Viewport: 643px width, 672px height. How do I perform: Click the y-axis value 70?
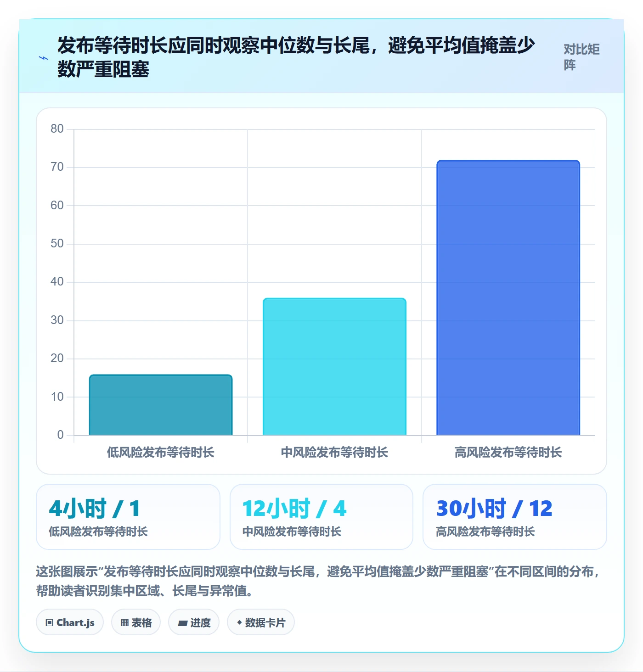(57, 167)
